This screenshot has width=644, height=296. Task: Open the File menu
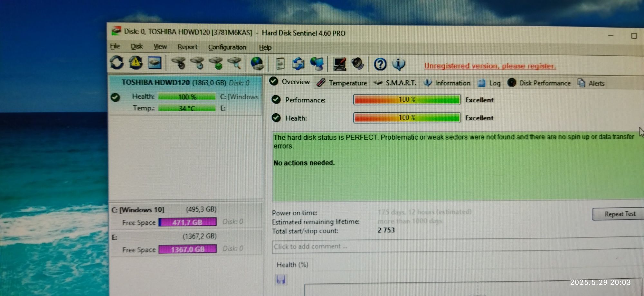[x=115, y=46]
